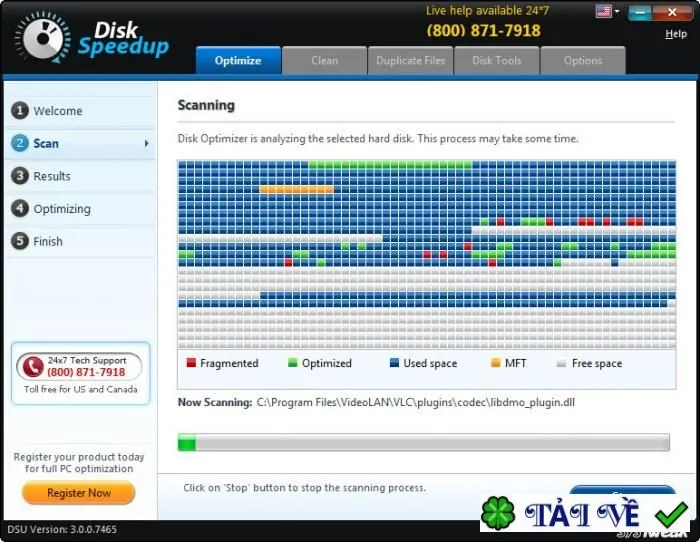
Task: Open the Help link
Action: coord(675,34)
